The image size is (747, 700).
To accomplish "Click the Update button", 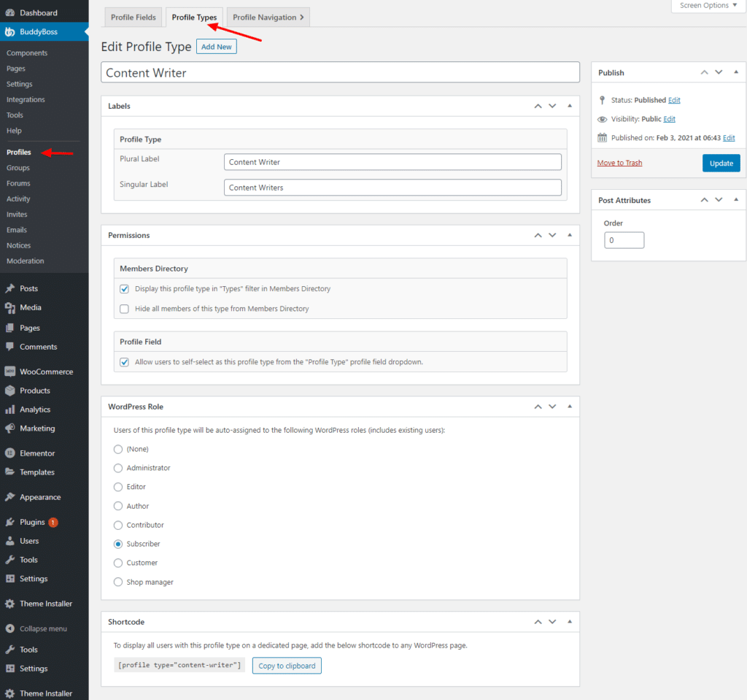I will click(721, 163).
